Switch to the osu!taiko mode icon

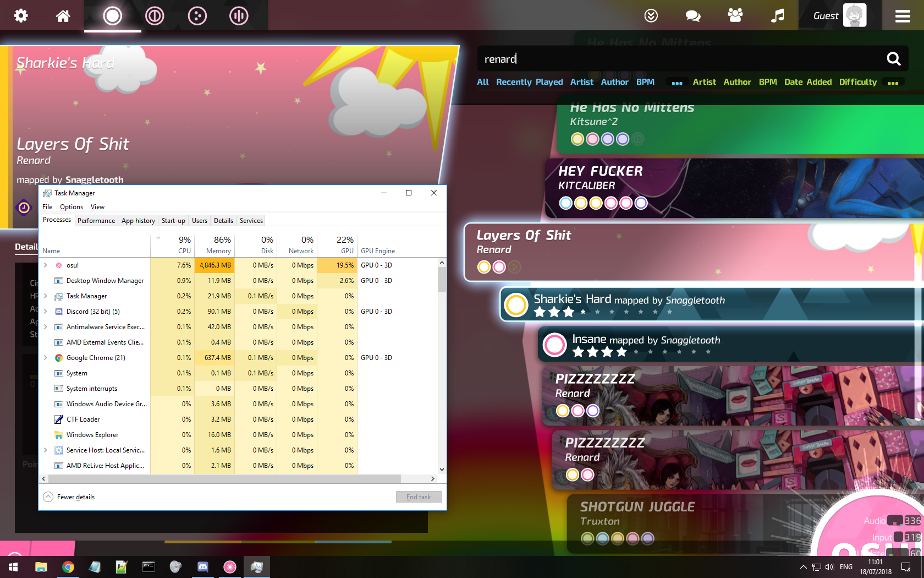155,15
